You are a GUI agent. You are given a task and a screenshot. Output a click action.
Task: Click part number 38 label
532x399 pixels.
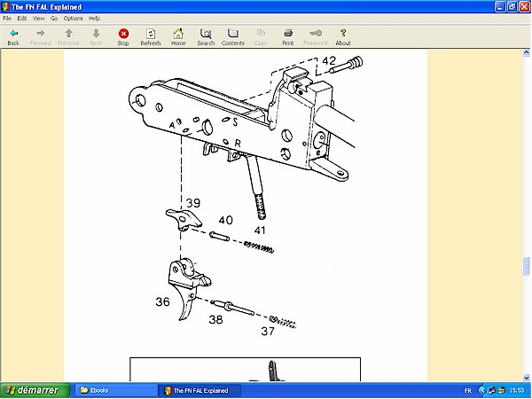coord(215,319)
